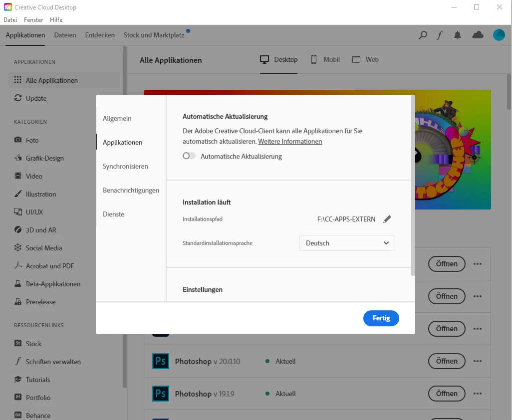Open the user profile avatar
This screenshot has width=512, height=420.
point(499,35)
